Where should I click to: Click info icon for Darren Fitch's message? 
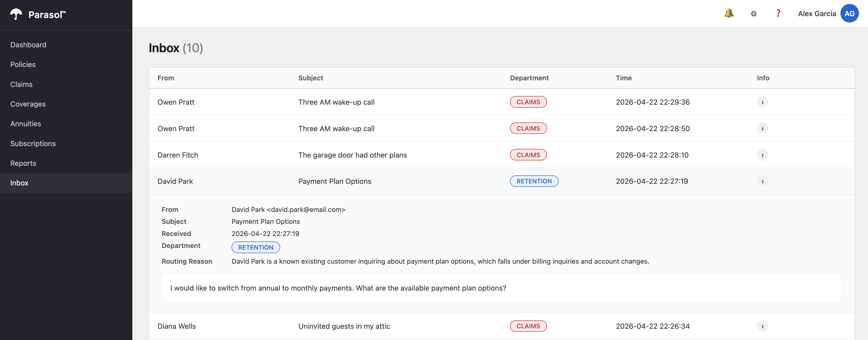coord(762,155)
